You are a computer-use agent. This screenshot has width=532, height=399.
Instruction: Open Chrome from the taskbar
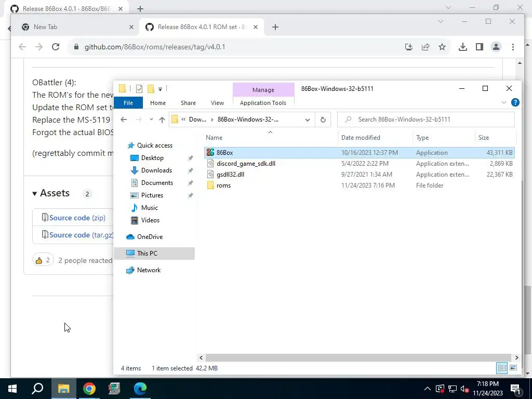(x=89, y=389)
